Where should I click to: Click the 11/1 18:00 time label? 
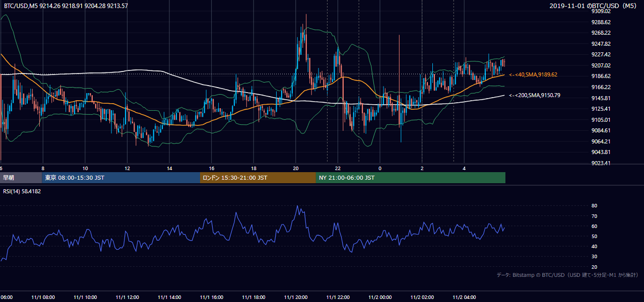click(x=253, y=297)
